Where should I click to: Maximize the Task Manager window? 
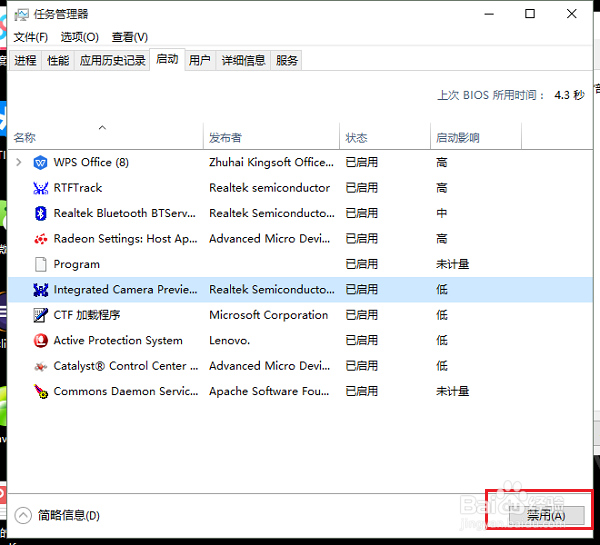coord(530,14)
